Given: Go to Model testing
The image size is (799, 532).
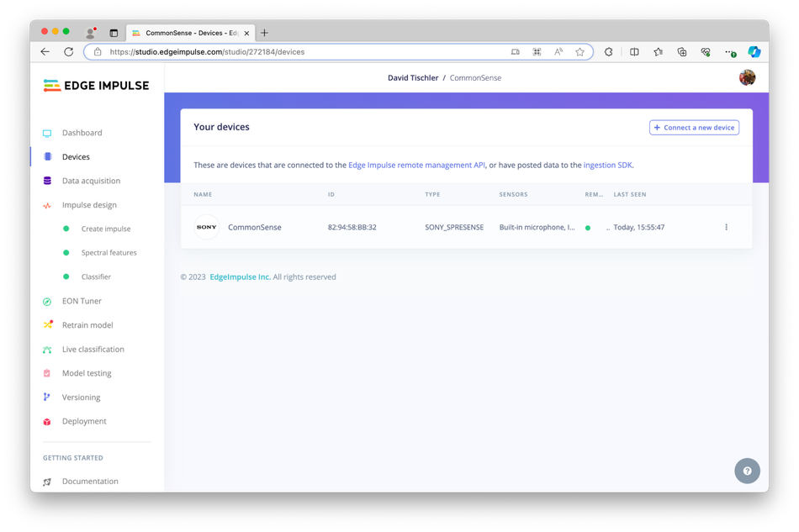Looking at the screenshot, I should pyautogui.click(x=87, y=373).
